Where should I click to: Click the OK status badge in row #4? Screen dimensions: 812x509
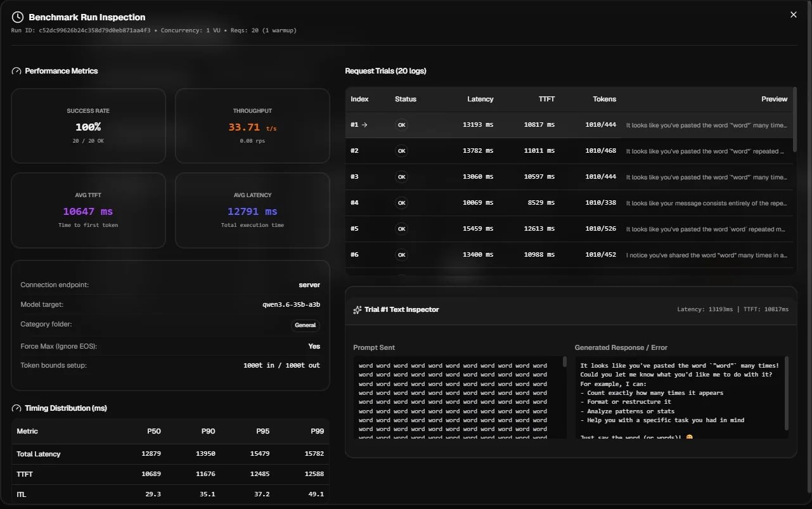coord(401,203)
